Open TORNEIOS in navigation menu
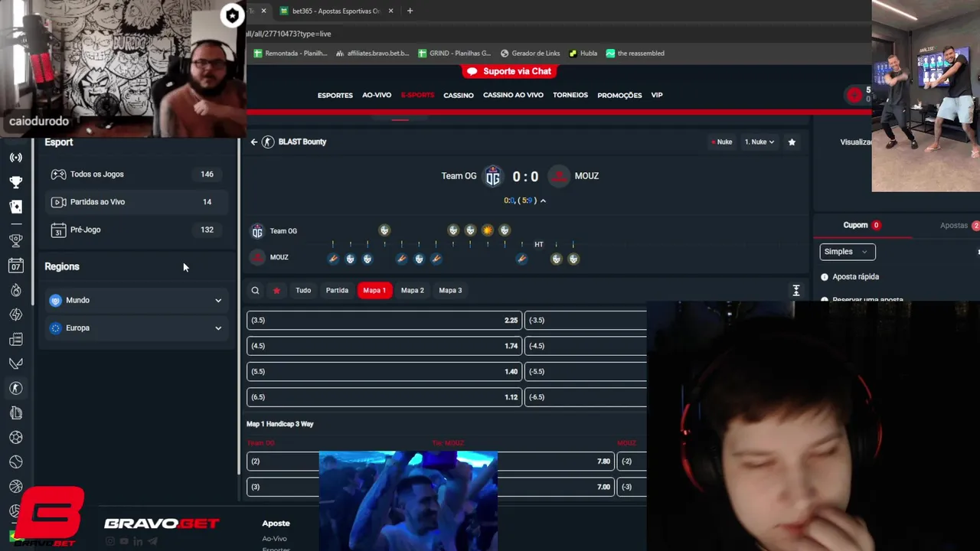Viewport: 980px width, 551px height. pyautogui.click(x=570, y=95)
